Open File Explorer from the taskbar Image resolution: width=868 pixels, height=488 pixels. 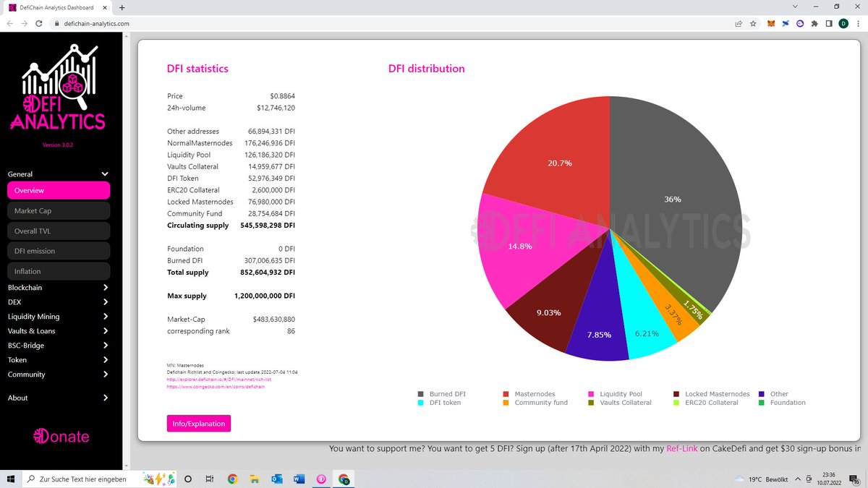254,479
